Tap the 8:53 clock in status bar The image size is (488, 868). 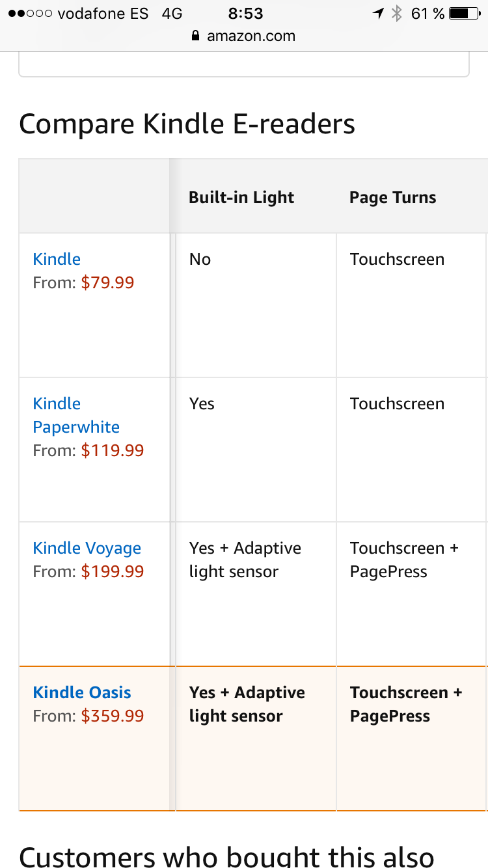(x=245, y=14)
